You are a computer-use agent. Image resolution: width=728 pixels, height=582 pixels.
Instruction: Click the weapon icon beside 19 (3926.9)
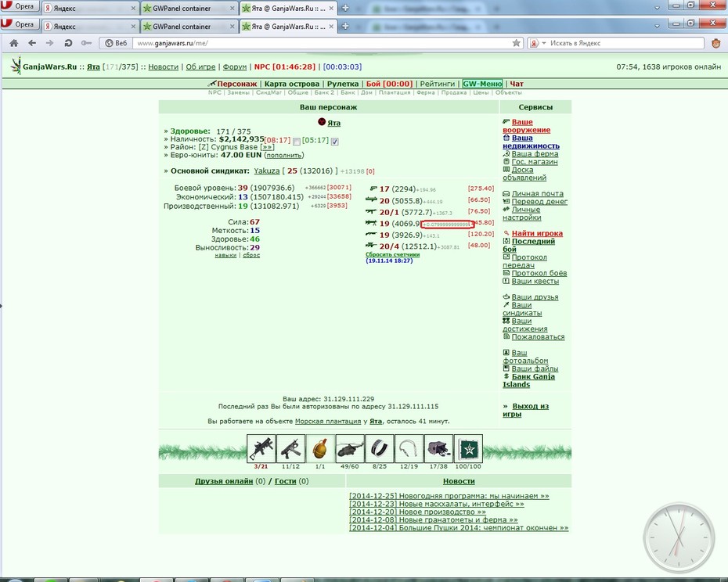371,234
